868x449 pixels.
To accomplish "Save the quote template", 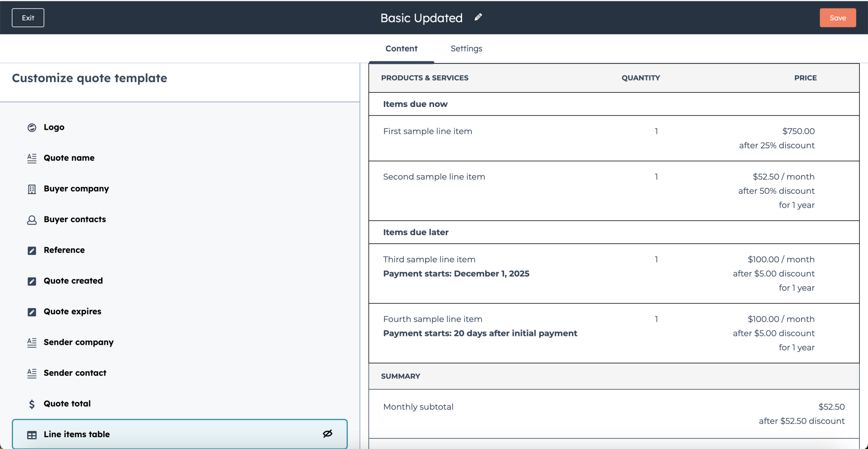I will (x=838, y=17).
